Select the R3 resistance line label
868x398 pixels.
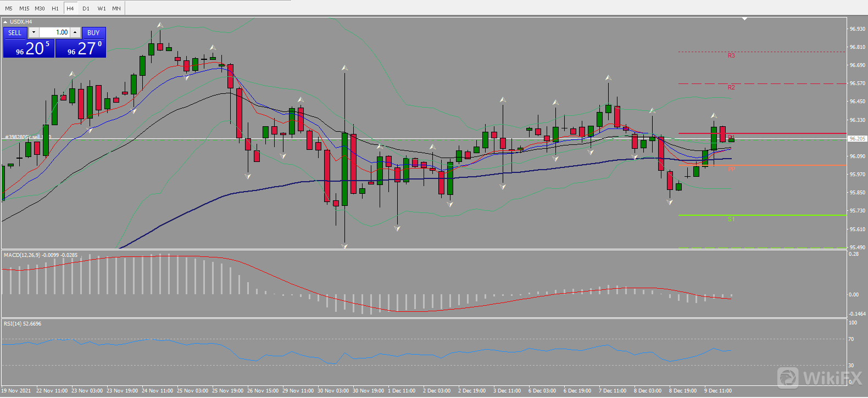(x=731, y=56)
